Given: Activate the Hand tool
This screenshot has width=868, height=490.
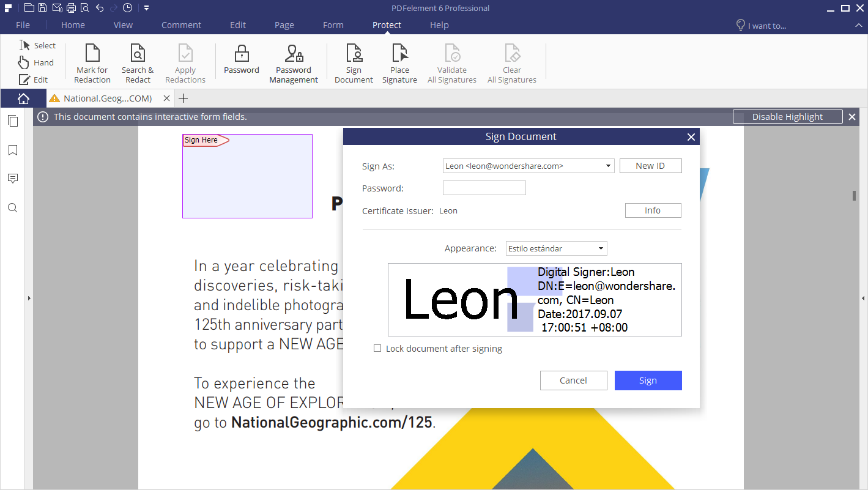Looking at the screenshot, I should point(36,62).
